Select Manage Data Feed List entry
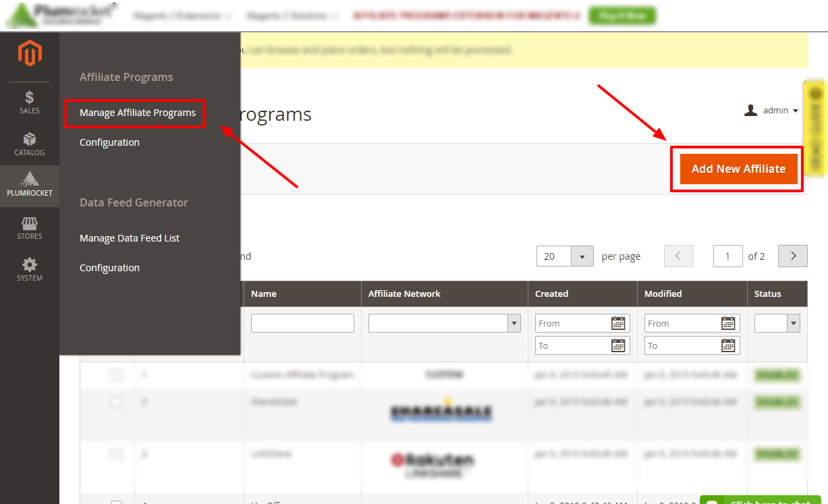Viewport: 828px width, 504px height. [130, 238]
